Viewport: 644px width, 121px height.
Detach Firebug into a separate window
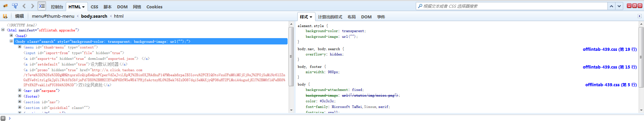click(635, 6)
